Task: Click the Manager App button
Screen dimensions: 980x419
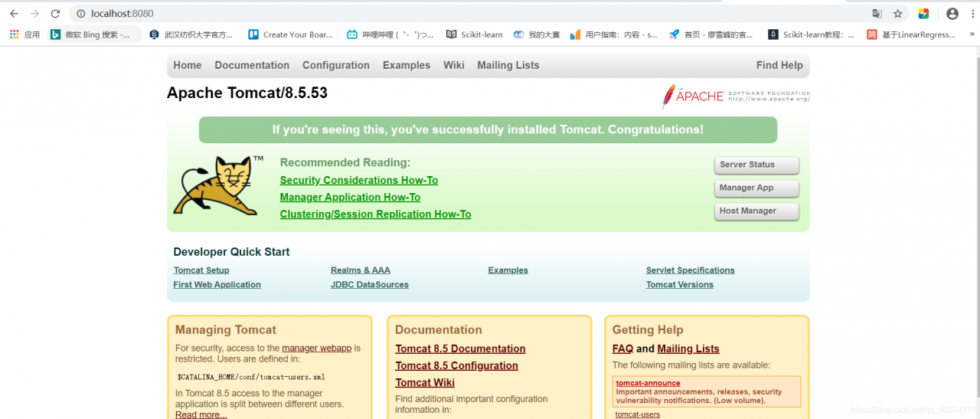Action: [756, 188]
